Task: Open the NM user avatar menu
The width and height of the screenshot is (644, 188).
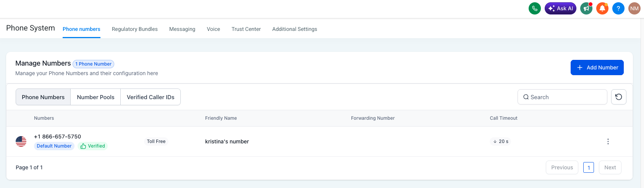Action: click(x=634, y=8)
